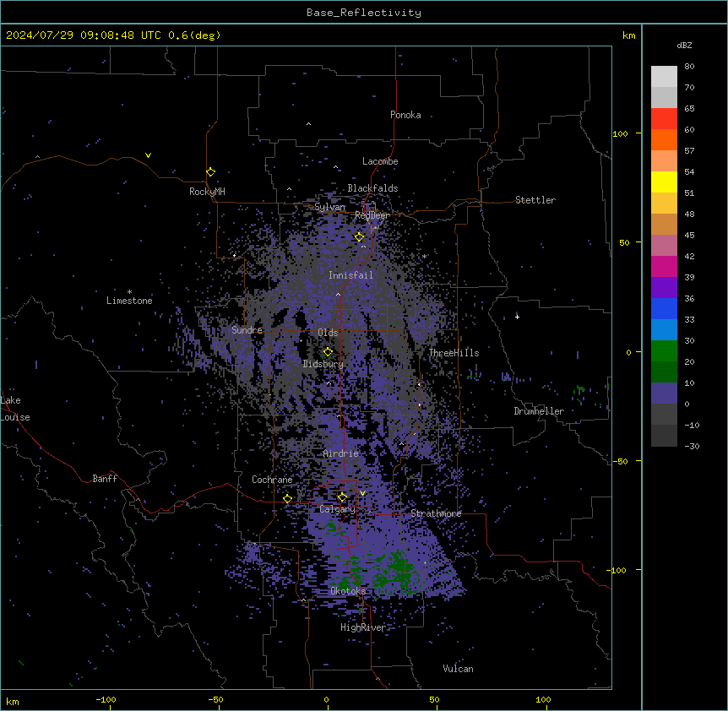Click the Louise label at left edge
728x711 pixels.
15,417
